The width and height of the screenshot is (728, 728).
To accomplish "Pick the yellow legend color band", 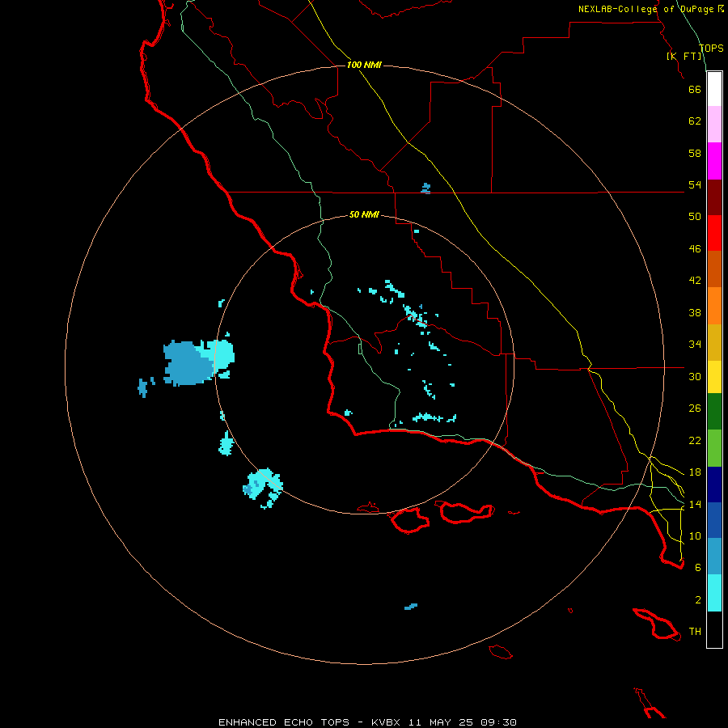I will coord(714,377).
